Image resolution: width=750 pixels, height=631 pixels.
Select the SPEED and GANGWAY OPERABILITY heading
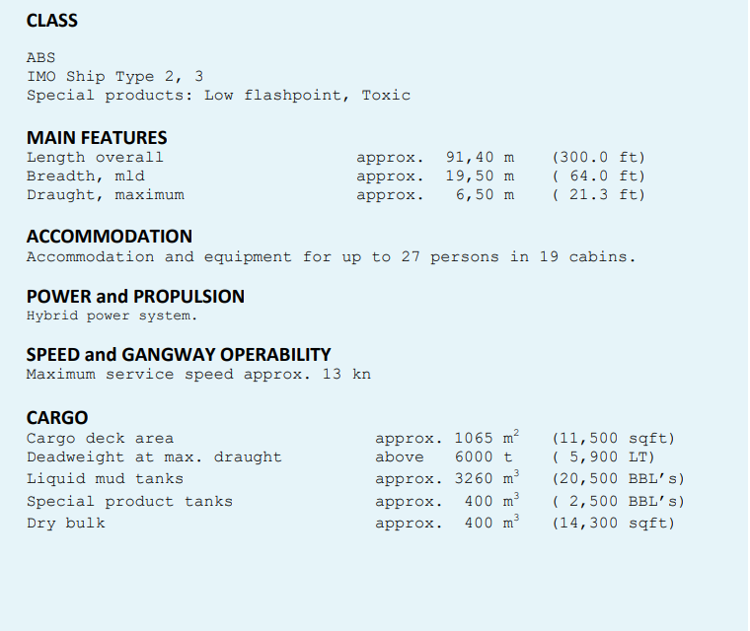[178, 354]
